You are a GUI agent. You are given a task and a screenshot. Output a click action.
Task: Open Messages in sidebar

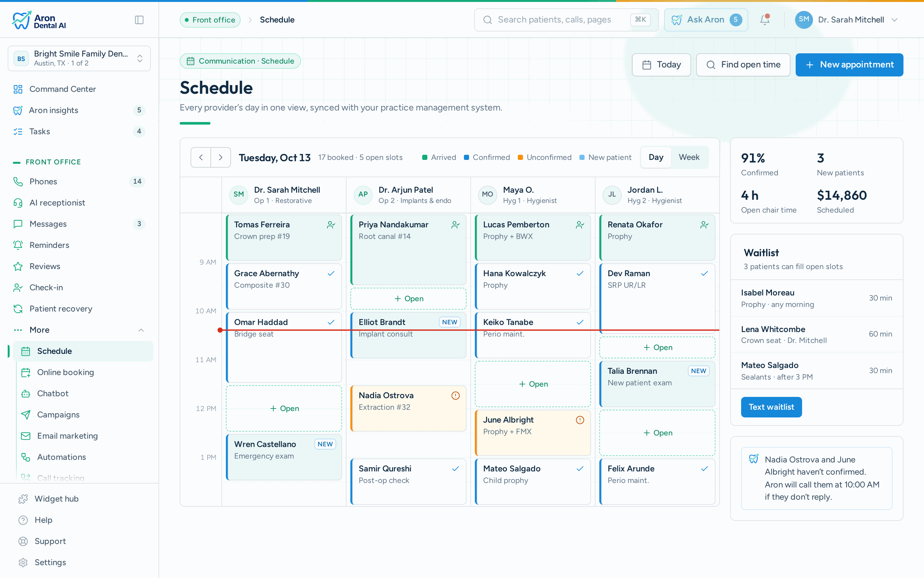80,224
